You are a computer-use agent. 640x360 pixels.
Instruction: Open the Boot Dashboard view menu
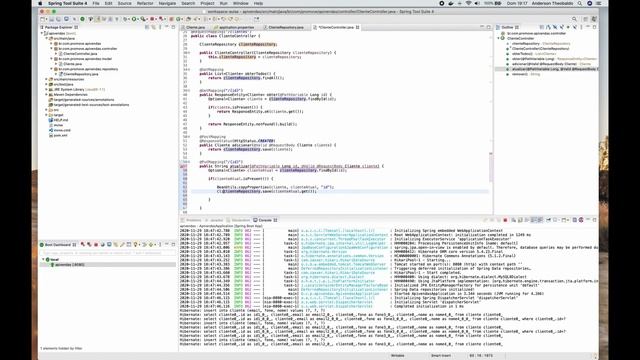tap(160, 244)
